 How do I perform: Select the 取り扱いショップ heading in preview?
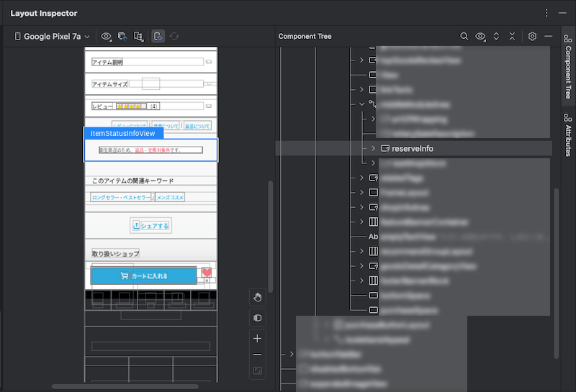click(115, 254)
